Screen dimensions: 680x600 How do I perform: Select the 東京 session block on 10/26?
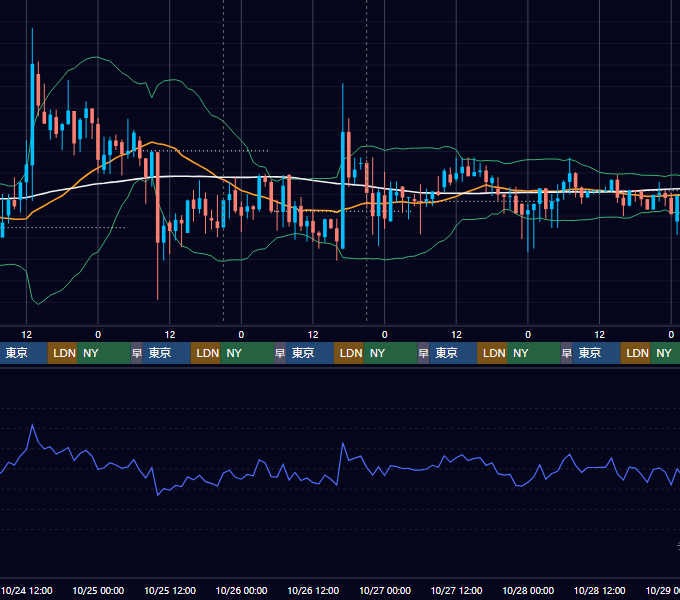point(310,353)
